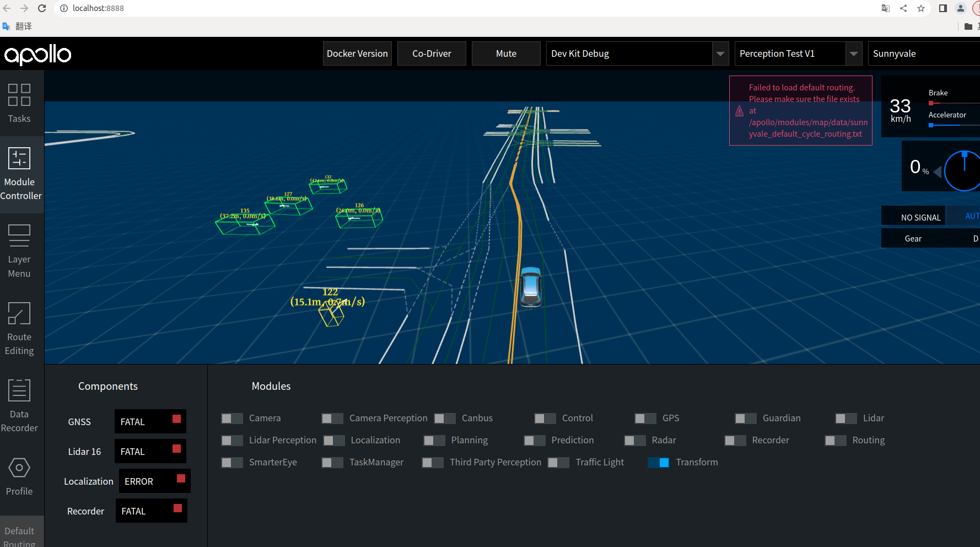Click the Docker Version button
This screenshot has width=980, height=547.
pos(357,53)
